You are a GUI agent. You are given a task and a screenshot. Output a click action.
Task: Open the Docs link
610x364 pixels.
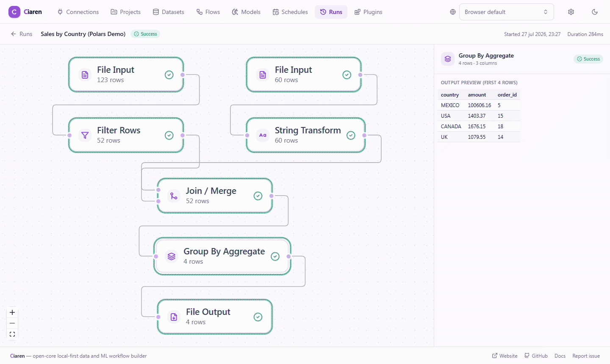click(560, 356)
